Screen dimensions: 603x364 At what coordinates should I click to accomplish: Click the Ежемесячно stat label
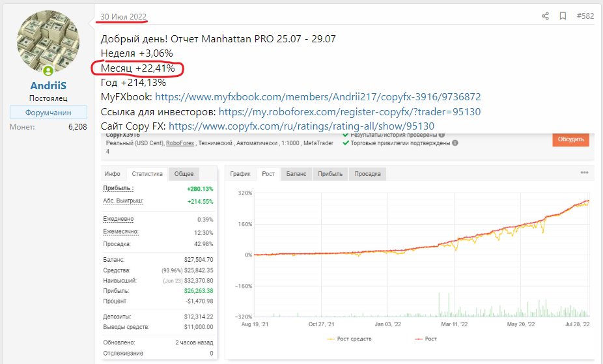pos(120,232)
